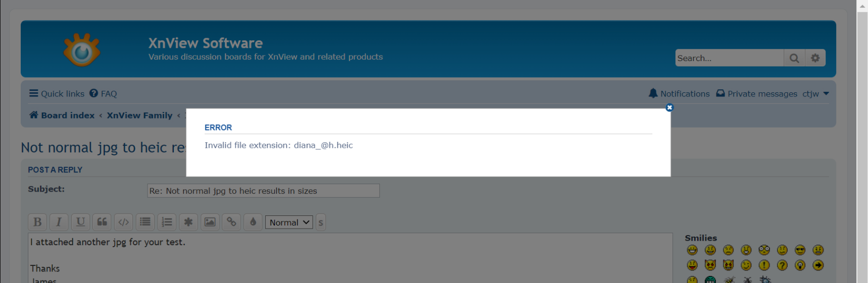The image size is (868, 283).
Task: Click the 'Invalid file extension' error message
Action: point(278,145)
